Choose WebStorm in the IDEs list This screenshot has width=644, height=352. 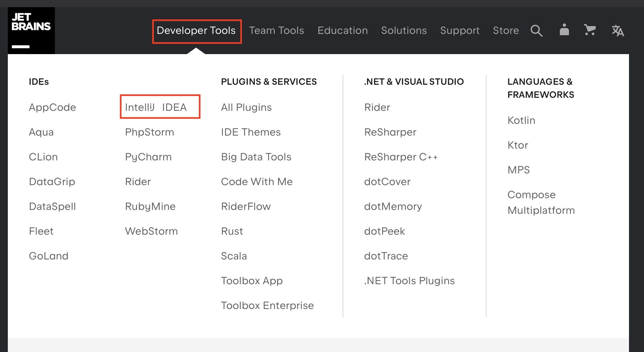pos(151,231)
